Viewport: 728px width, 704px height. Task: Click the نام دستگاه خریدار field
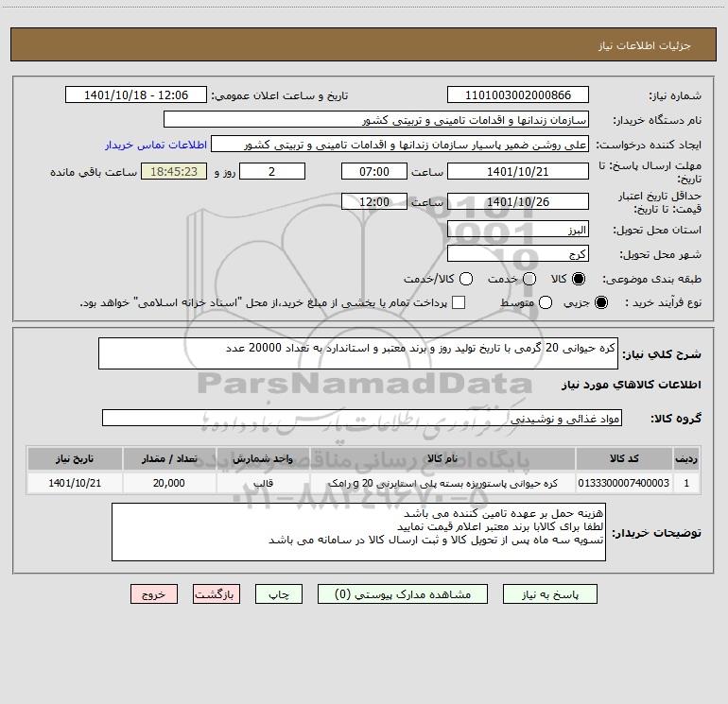[376, 119]
